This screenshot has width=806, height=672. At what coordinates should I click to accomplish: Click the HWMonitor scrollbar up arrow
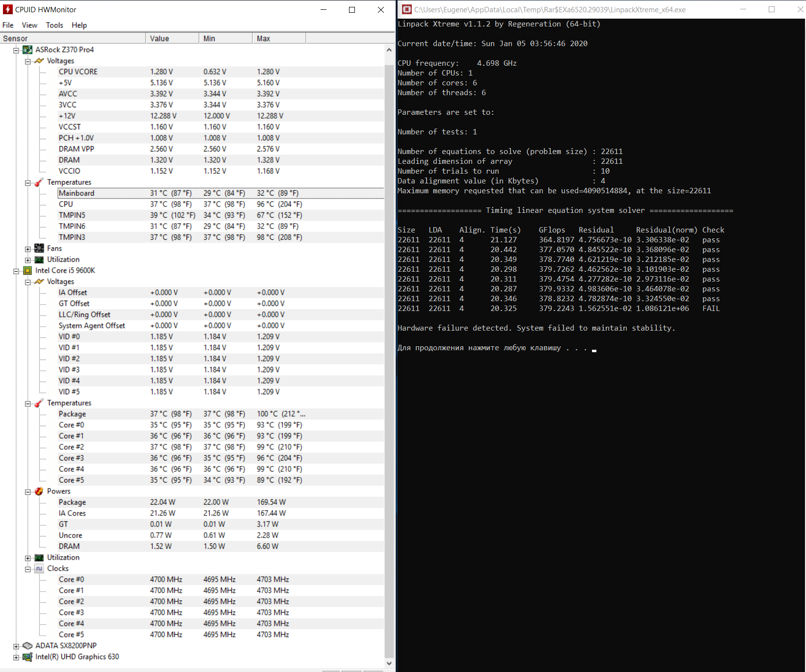[x=389, y=50]
